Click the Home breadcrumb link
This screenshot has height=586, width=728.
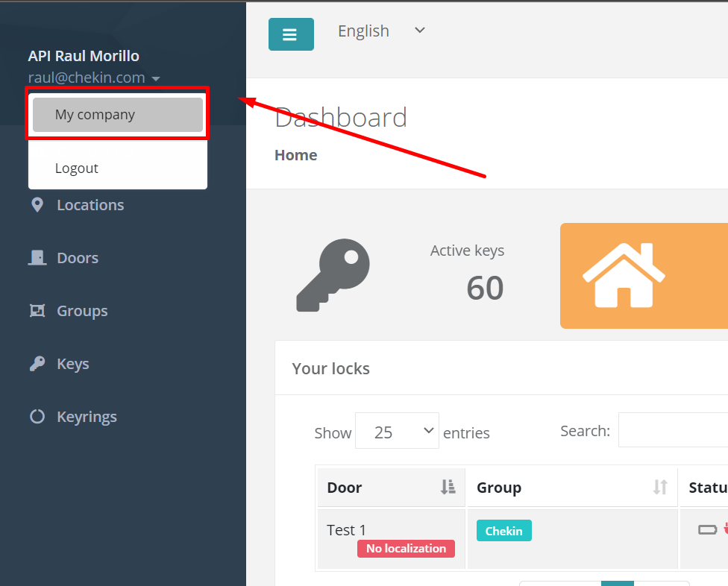[x=296, y=155]
